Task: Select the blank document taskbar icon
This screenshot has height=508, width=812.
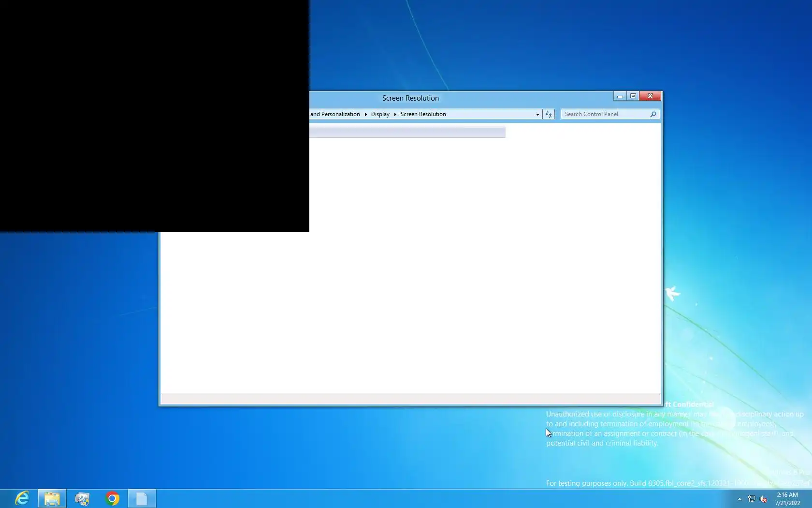Action: tap(142, 498)
